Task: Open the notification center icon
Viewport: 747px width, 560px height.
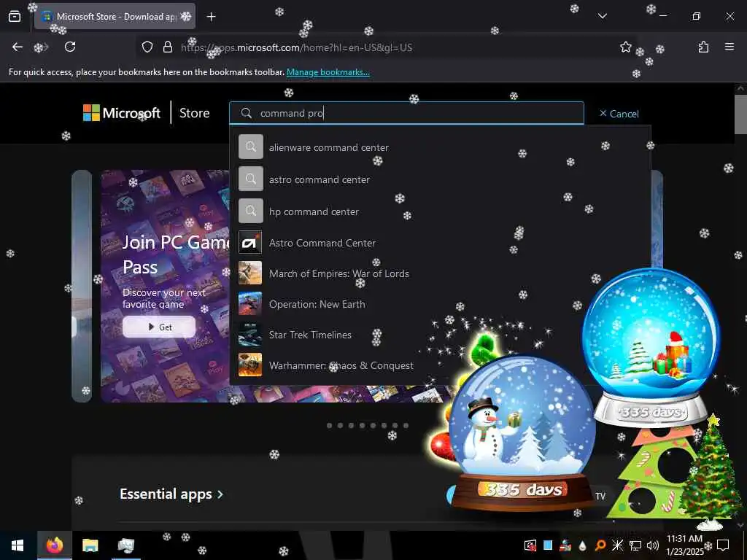Action: click(x=723, y=545)
